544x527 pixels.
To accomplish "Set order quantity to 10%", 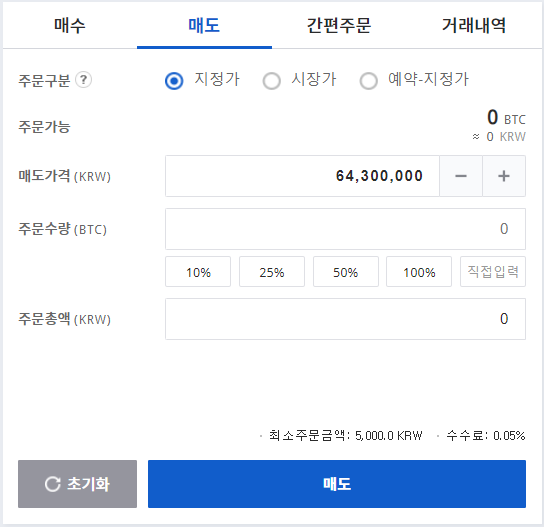I will click(198, 272).
